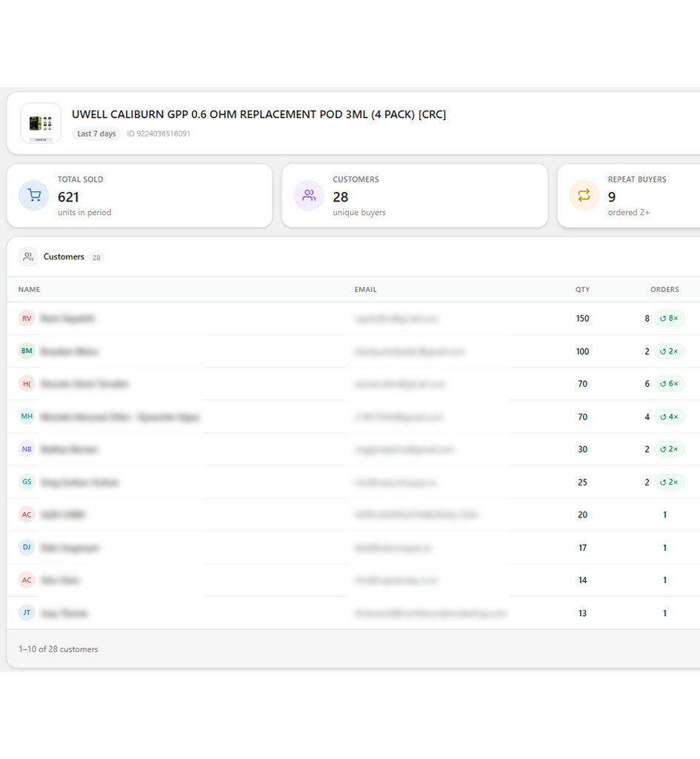700x759 pixels.
Task: Click the NB avatar icon
Action: tap(27, 449)
